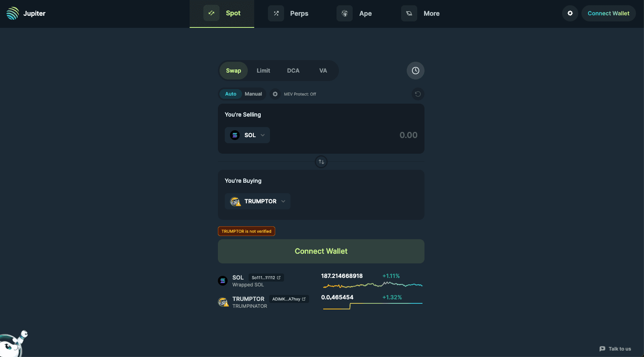The image size is (644, 357).
Task: Select the Limit tab
Action: point(263,71)
